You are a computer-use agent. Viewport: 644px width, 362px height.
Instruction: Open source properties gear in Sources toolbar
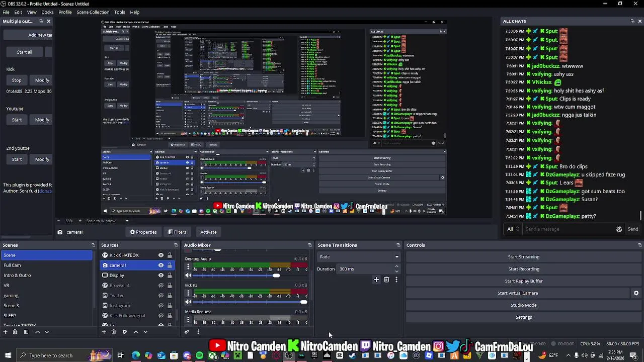(x=125, y=332)
